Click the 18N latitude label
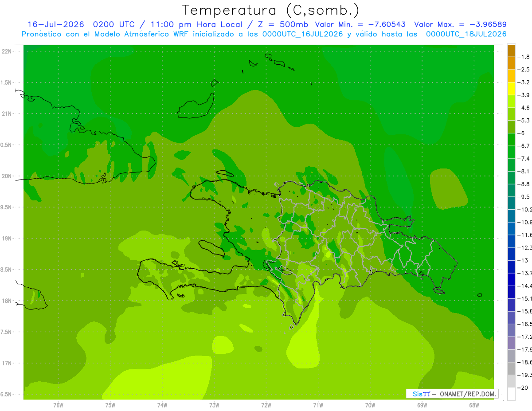 [6, 301]
